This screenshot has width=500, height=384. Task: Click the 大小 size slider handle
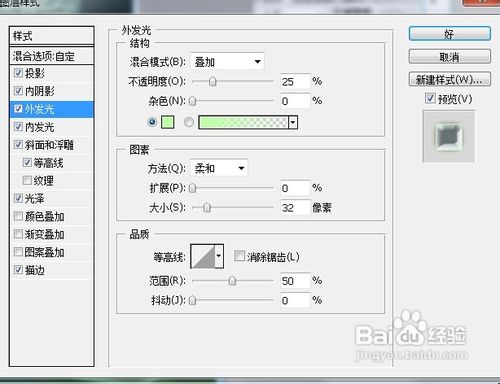point(207,208)
